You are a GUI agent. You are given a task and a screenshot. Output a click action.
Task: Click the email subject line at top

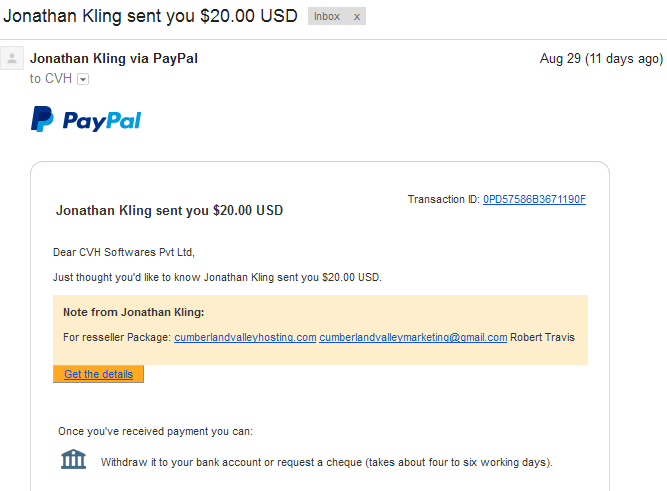(x=150, y=17)
